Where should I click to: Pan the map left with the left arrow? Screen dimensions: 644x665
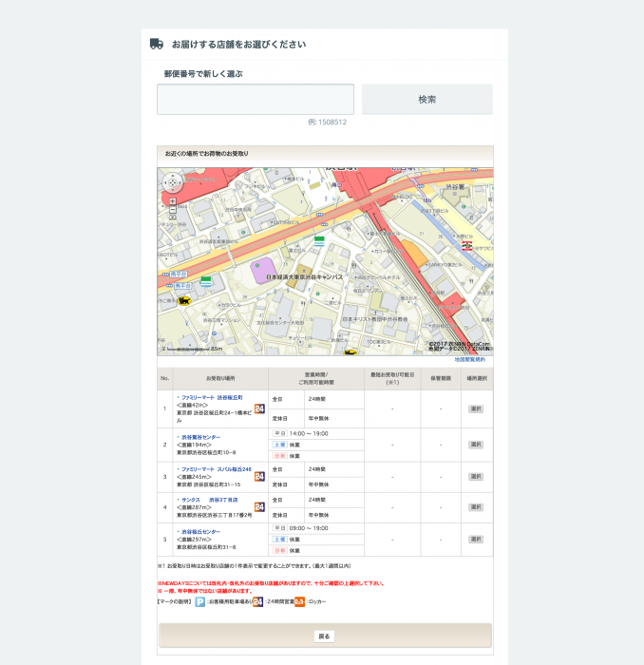(x=166, y=183)
